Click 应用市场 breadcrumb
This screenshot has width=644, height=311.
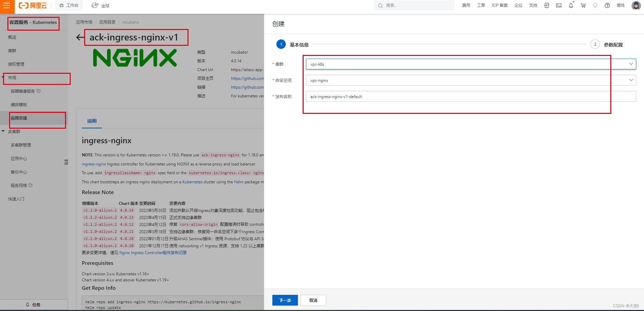coord(84,22)
